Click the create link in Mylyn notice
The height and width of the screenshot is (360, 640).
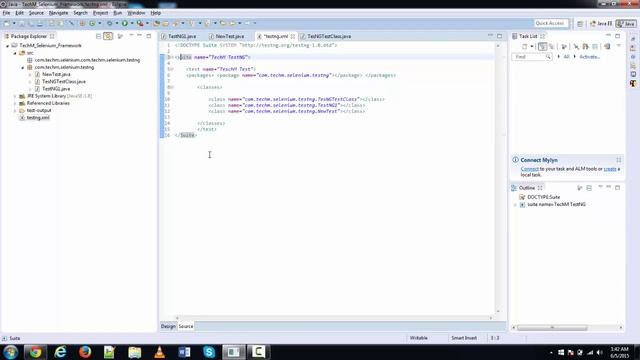(x=610, y=169)
